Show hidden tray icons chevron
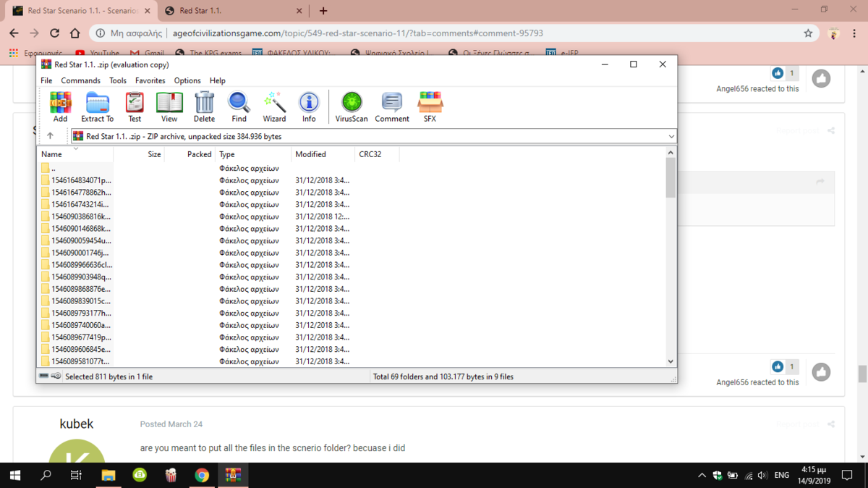868x488 pixels. (x=701, y=476)
